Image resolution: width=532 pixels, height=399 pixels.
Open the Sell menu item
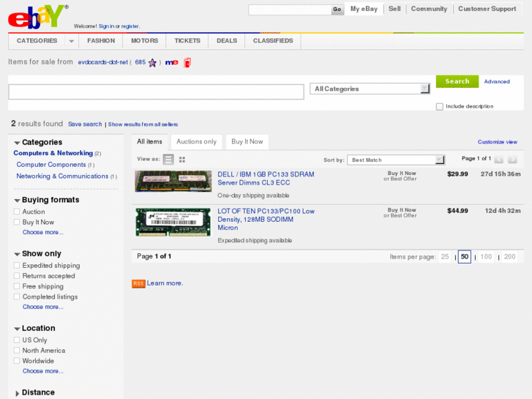[394, 9]
